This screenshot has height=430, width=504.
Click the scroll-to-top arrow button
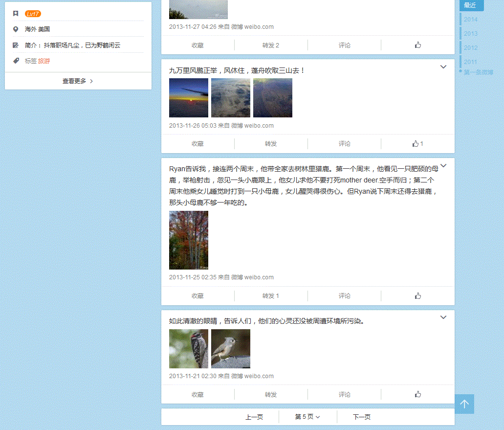464,404
